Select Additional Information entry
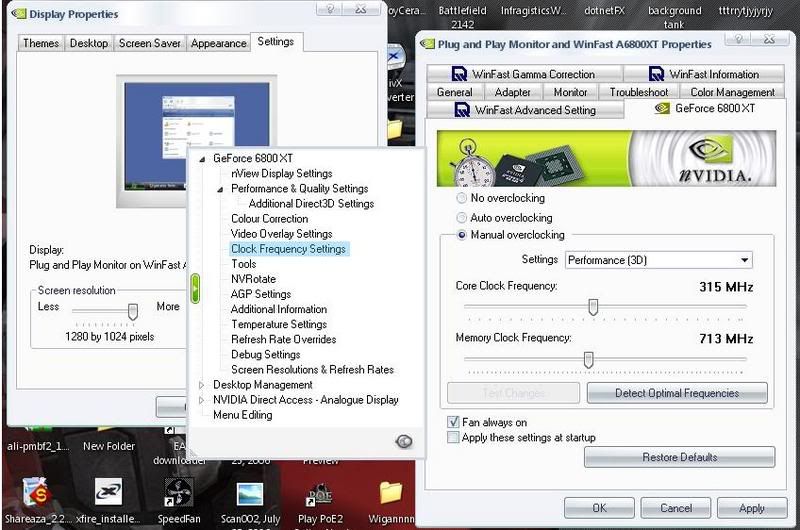The width and height of the screenshot is (800, 530). [279, 309]
